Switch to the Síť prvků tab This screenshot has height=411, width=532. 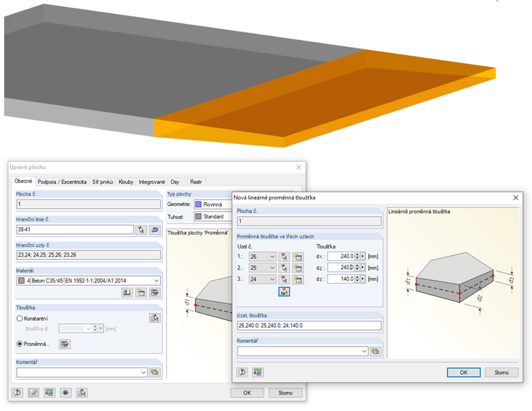[102, 182]
